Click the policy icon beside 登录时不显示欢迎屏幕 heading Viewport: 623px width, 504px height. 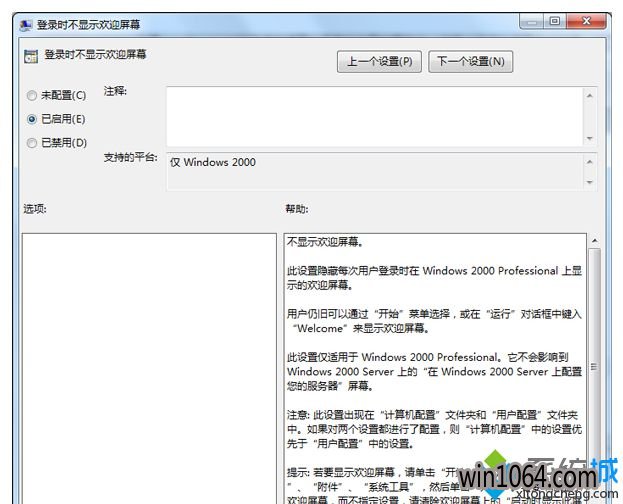31,56
